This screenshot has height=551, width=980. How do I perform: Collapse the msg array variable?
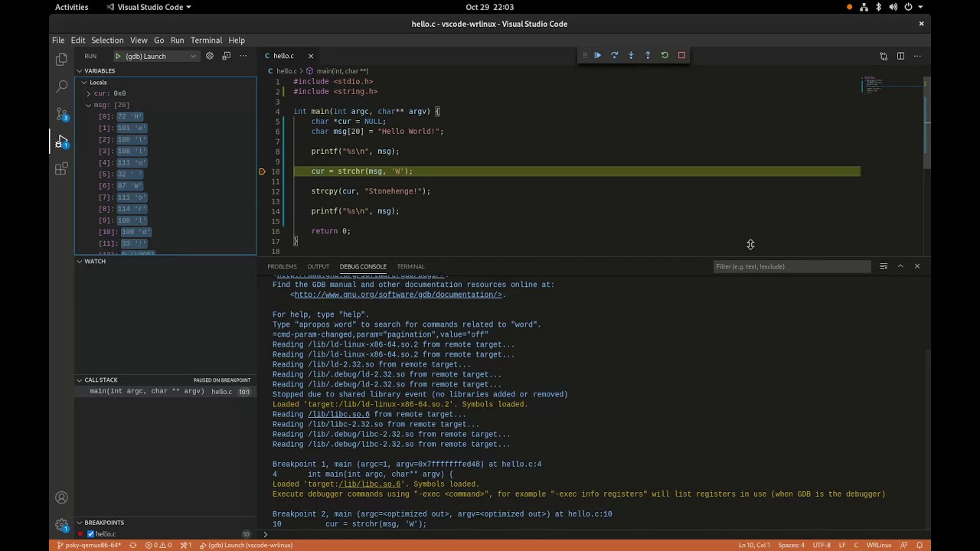[x=89, y=105]
